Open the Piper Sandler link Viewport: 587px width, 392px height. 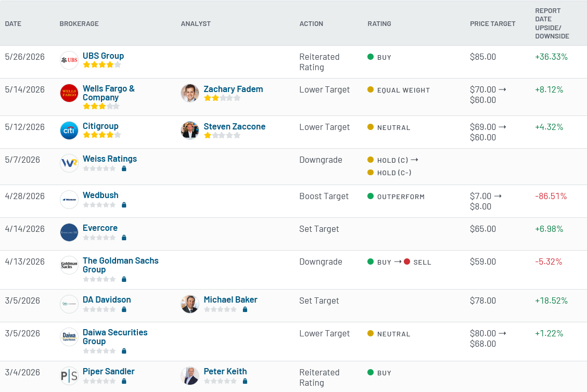click(x=109, y=371)
